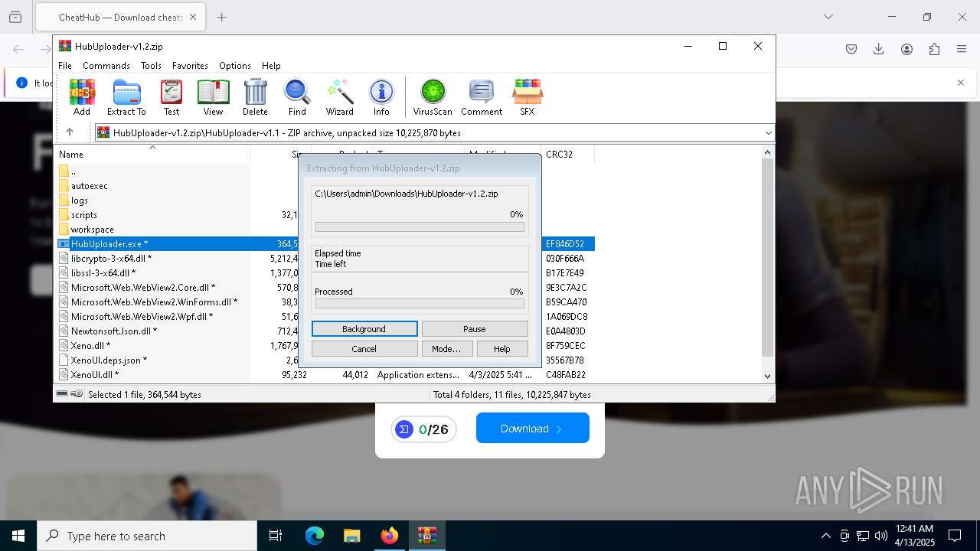
Task: Select the autoexec folder
Action: pos(90,186)
